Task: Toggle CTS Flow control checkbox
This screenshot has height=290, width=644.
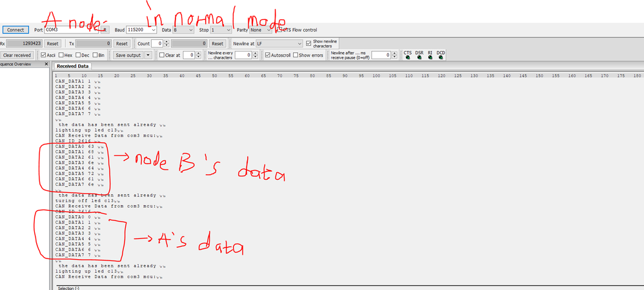Action: (x=279, y=30)
